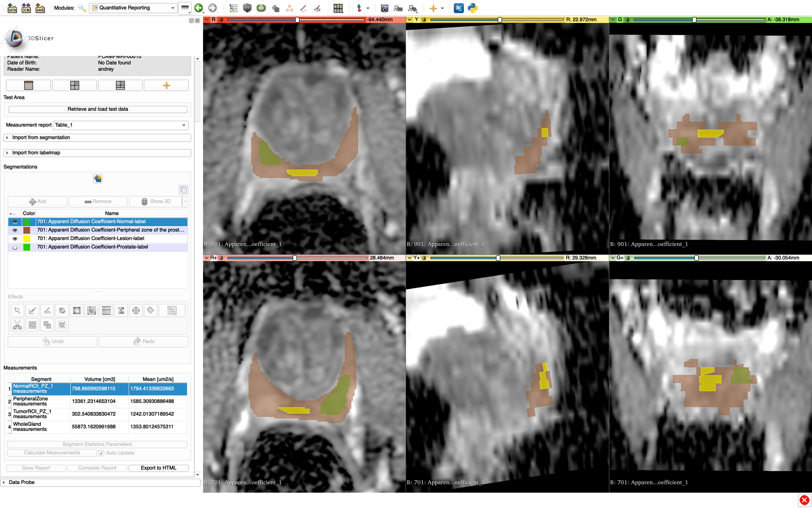The image size is (812, 508).
Task: Click the Load DATA toolbar icon
Action: pyautogui.click(x=12, y=8)
